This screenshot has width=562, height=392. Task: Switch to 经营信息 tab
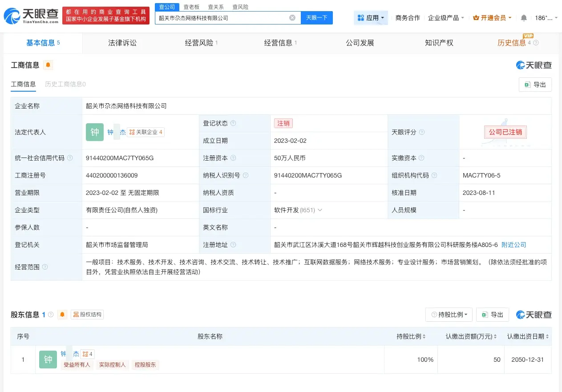tap(280, 43)
